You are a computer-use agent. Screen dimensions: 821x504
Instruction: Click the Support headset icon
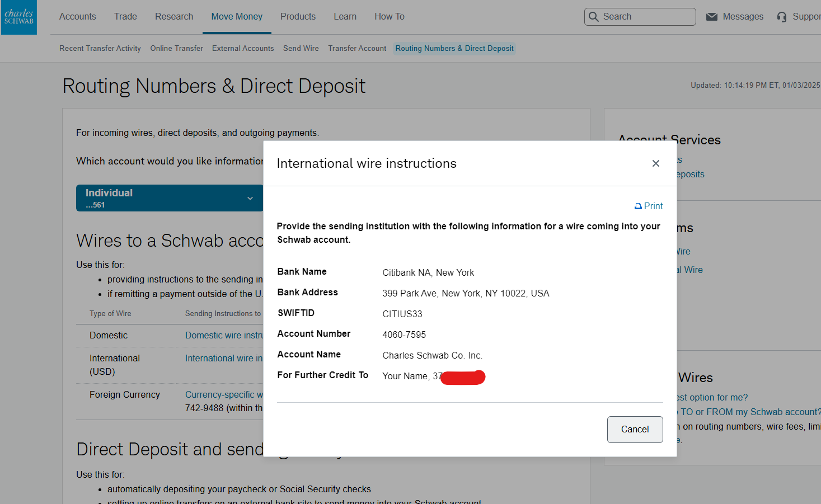[782, 17]
